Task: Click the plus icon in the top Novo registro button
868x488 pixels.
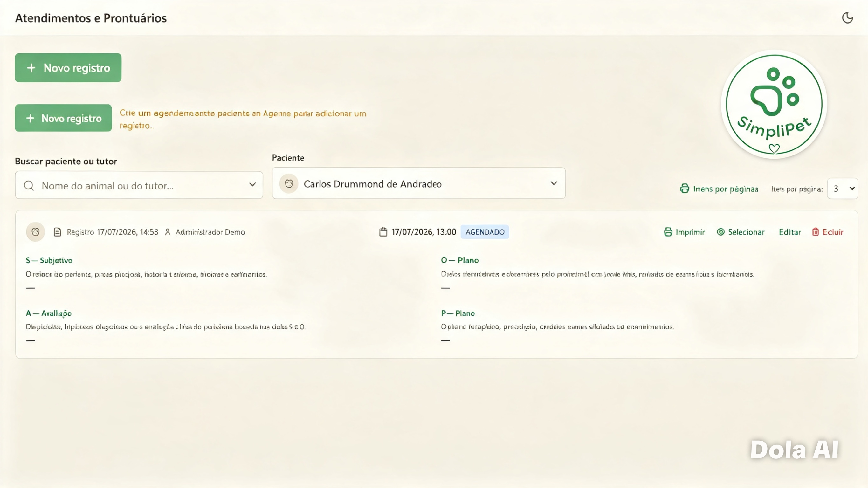Action: (x=31, y=68)
